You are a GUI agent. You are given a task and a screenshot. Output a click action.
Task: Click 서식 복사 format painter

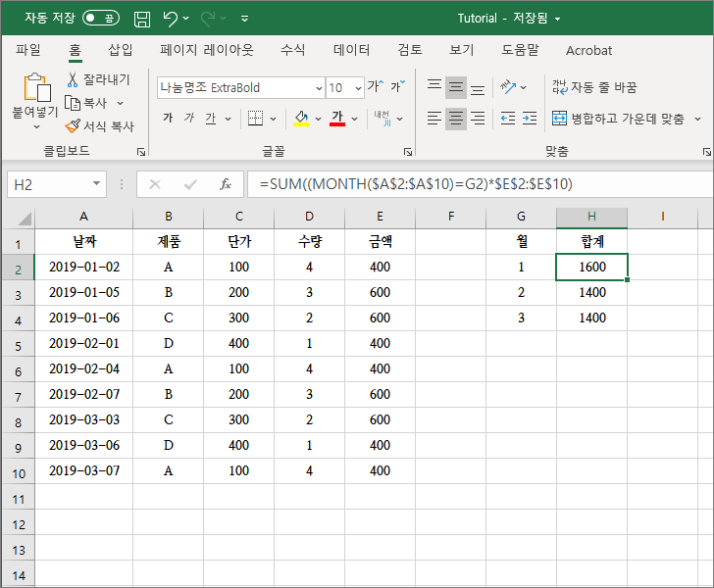(x=99, y=126)
